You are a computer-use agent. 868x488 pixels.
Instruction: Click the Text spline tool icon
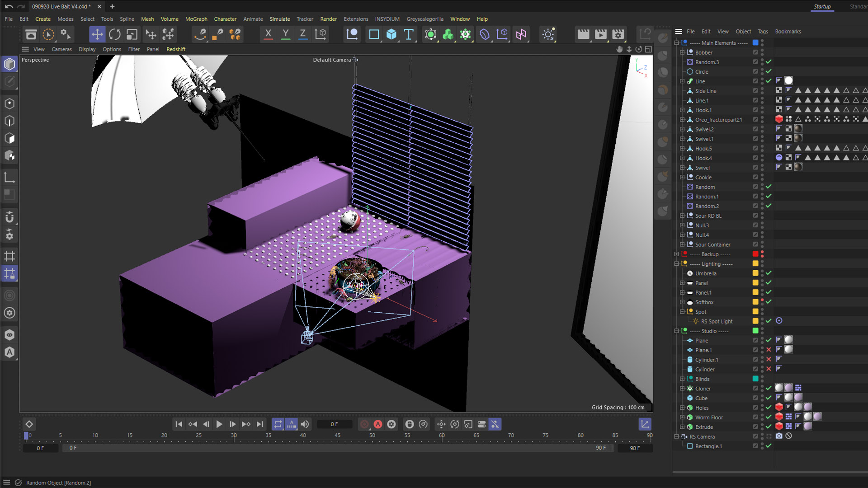[409, 34]
